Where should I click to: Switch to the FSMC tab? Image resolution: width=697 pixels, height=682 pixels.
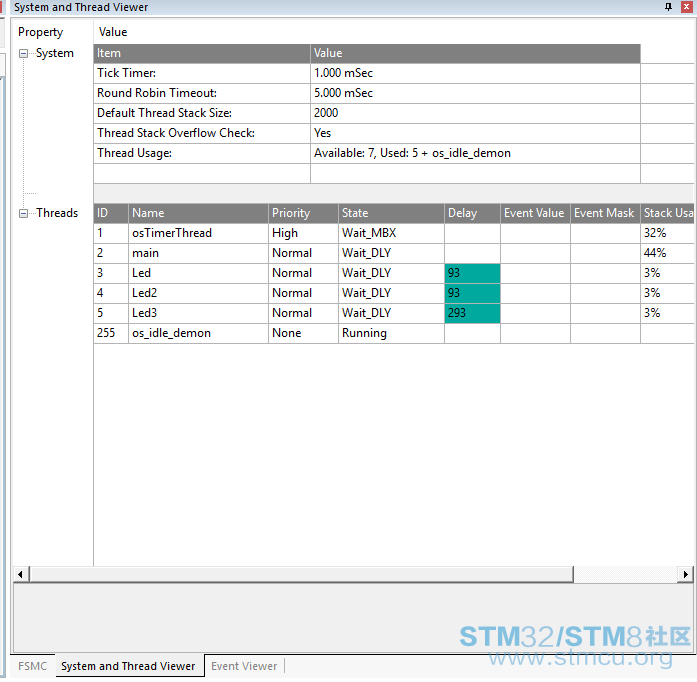(32, 665)
